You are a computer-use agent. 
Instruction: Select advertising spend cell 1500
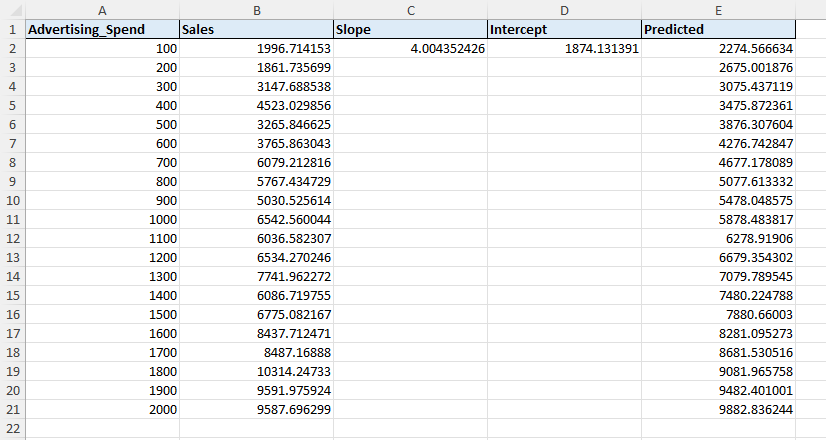(x=102, y=314)
